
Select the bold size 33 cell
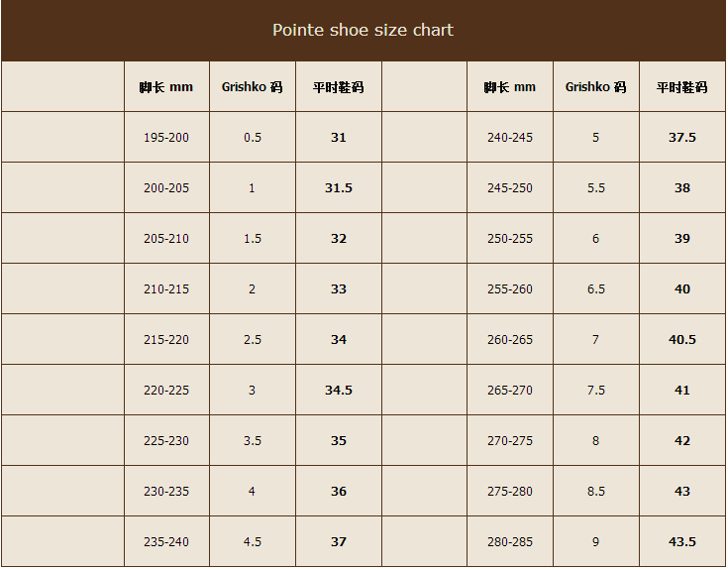(339, 289)
